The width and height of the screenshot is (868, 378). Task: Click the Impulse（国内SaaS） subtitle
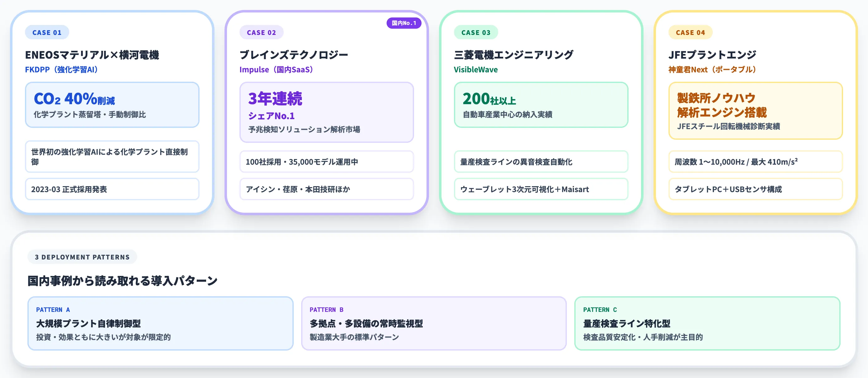(277, 70)
